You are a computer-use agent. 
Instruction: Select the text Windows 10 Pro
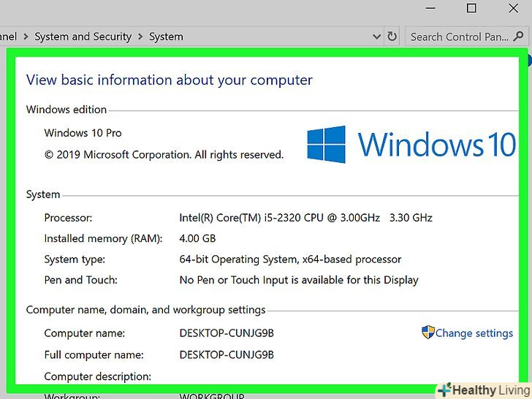[83, 133]
